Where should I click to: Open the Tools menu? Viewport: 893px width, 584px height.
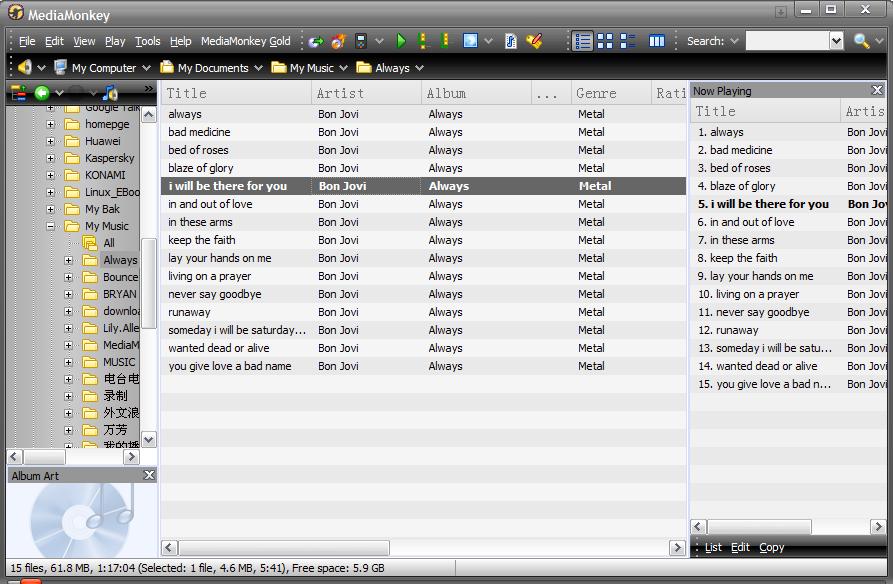pyautogui.click(x=148, y=41)
